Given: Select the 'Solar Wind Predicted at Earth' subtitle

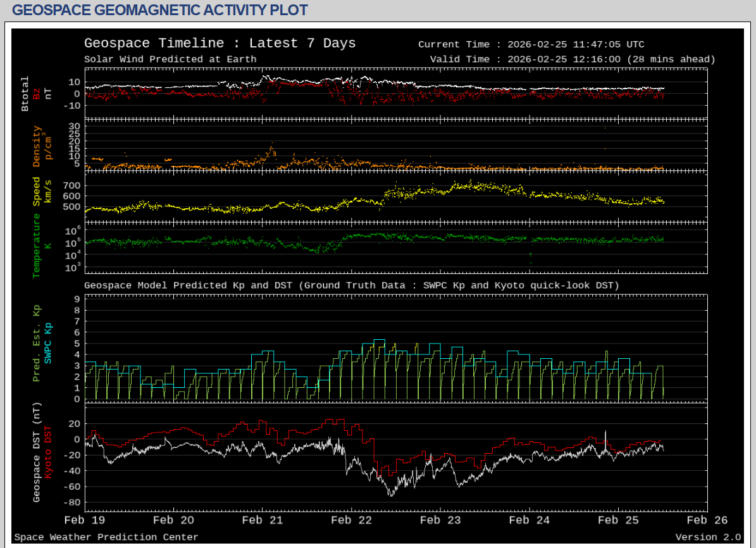Looking at the screenshot, I should (170, 59).
